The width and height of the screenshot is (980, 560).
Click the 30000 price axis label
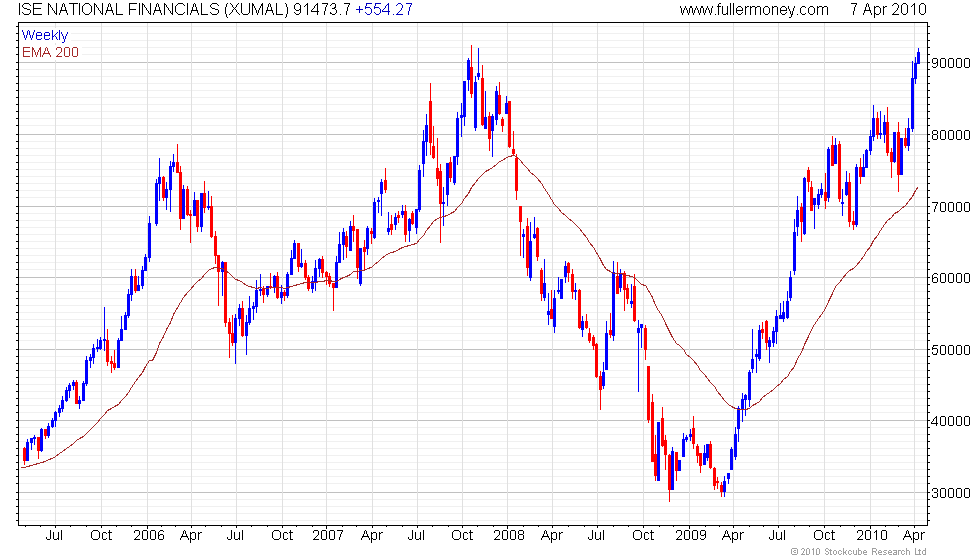click(951, 493)
